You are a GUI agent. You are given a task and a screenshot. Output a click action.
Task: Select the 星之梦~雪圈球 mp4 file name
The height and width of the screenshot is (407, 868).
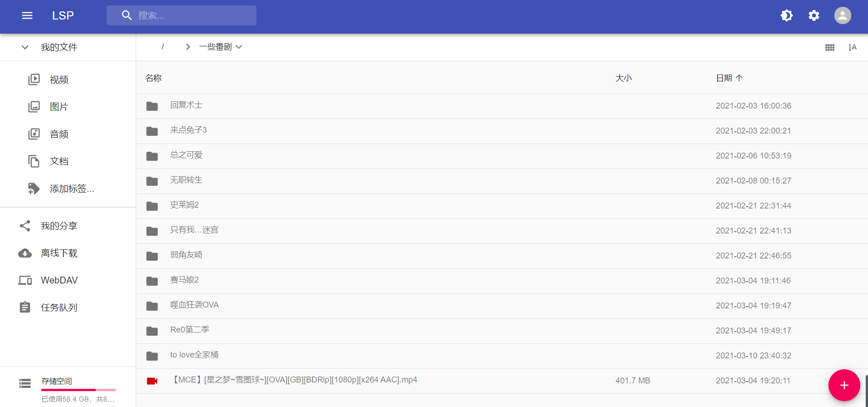(294, 380)
